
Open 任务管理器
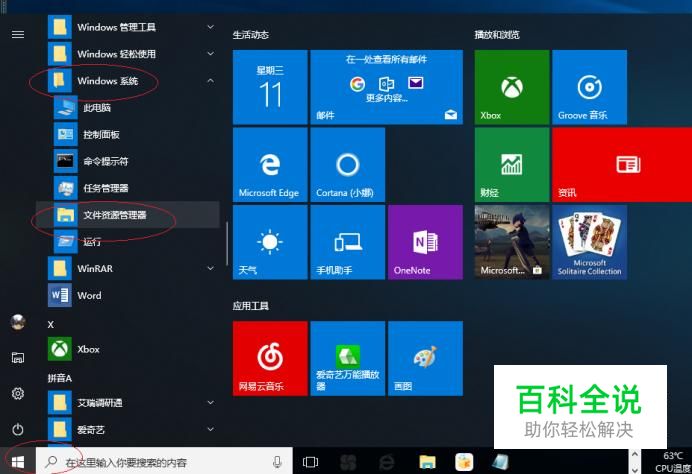click(128, 188)
